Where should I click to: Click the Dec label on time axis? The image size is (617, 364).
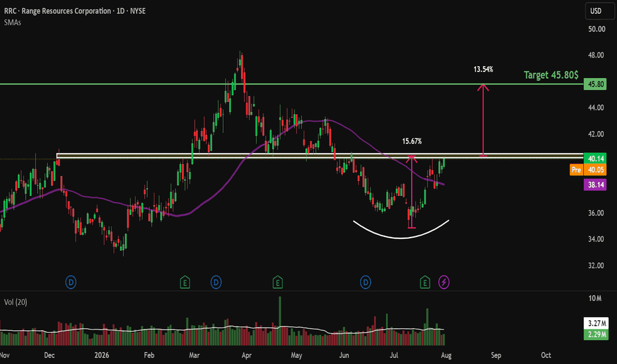click(49, 355)
